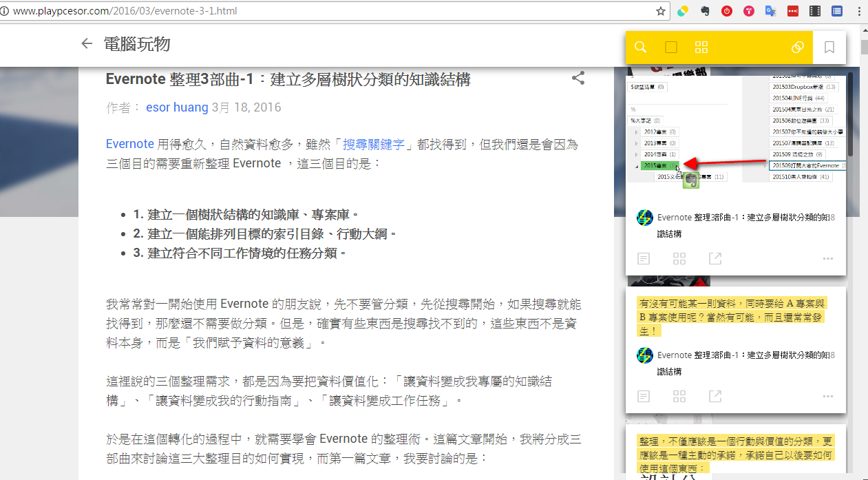Image resolution: width=868 pixels, height=480 pixels.
Task: Open more options on the first highlight card
Action: tap(828, 258)
